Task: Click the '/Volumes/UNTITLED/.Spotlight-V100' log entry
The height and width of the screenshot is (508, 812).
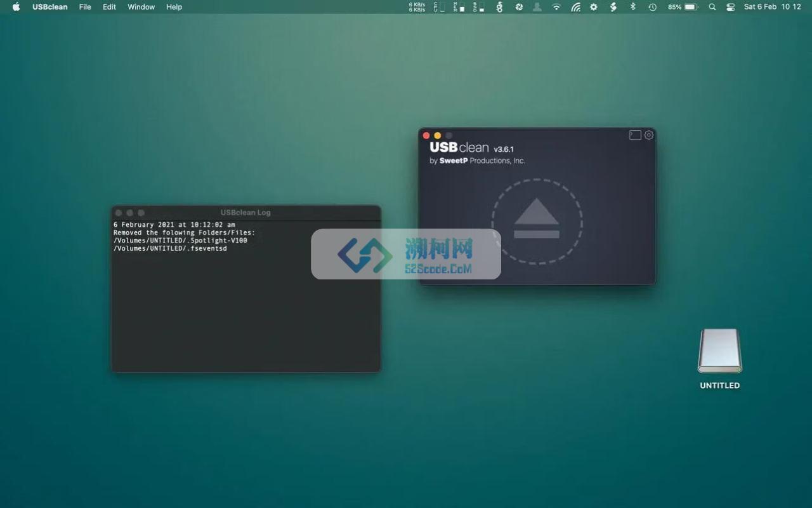Action: click(180, 241)
